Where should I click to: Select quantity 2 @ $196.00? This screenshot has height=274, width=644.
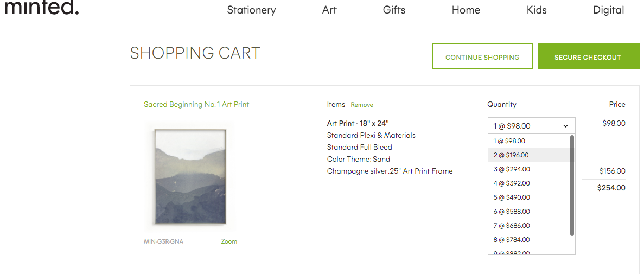point(528,155)
